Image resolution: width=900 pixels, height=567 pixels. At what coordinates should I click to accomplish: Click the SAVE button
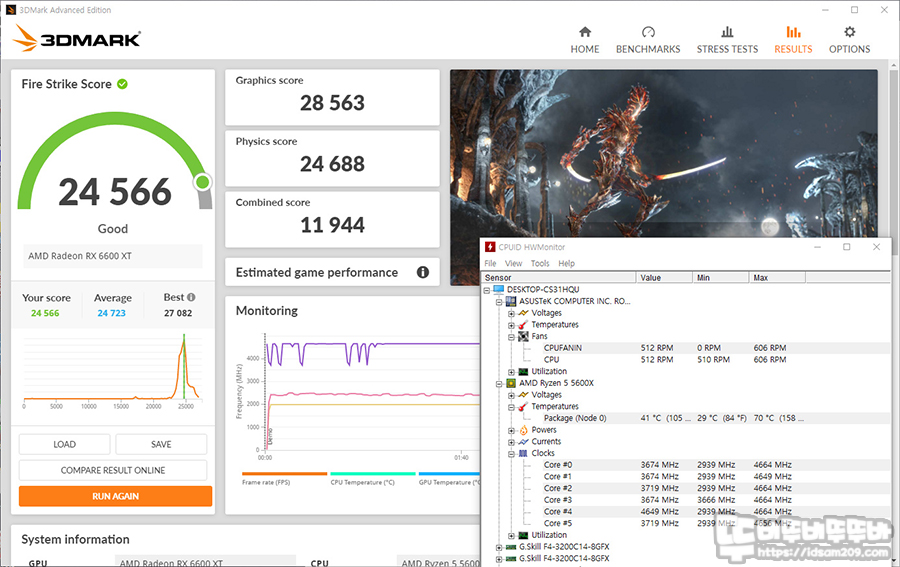point(161,444)
